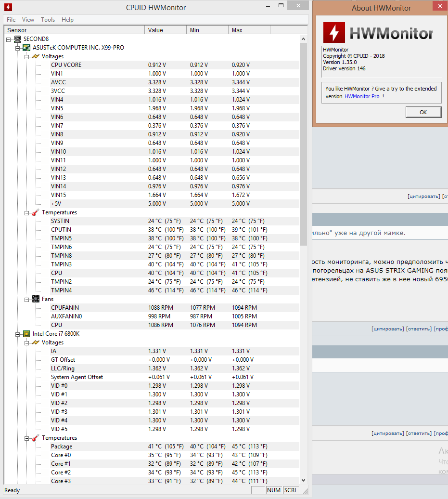Click the Intel CPU Voltages lightning icon
Screen dimensions: 448x499
tap(36, 342)
